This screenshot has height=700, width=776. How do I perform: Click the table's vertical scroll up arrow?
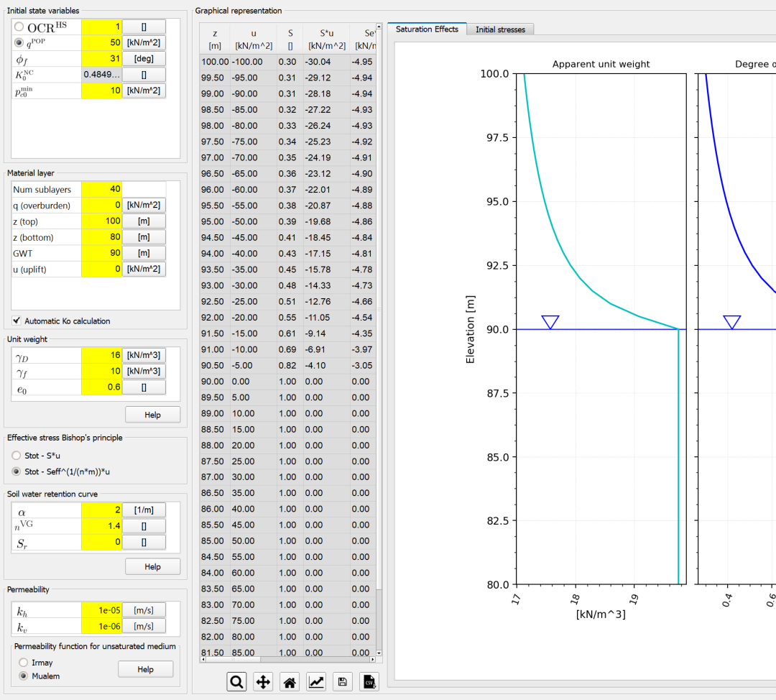(x=379, y=27)
